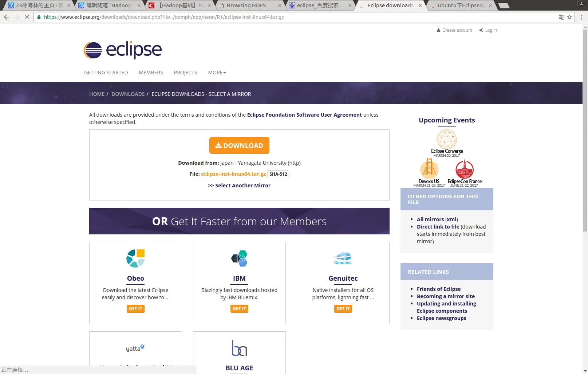Click the orange DOWNLOAD button
Image resolution: width=588 pixels, height=374 pixels.
[239, 145]
